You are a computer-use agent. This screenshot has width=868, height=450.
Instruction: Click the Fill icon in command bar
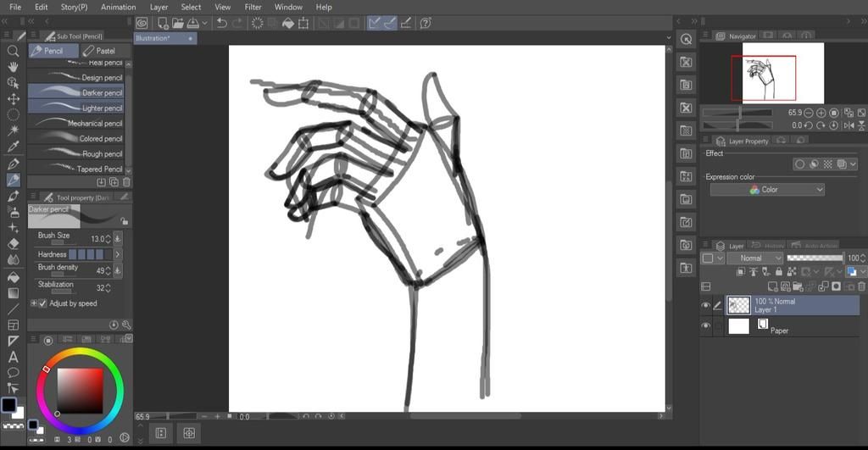[288, 23]
